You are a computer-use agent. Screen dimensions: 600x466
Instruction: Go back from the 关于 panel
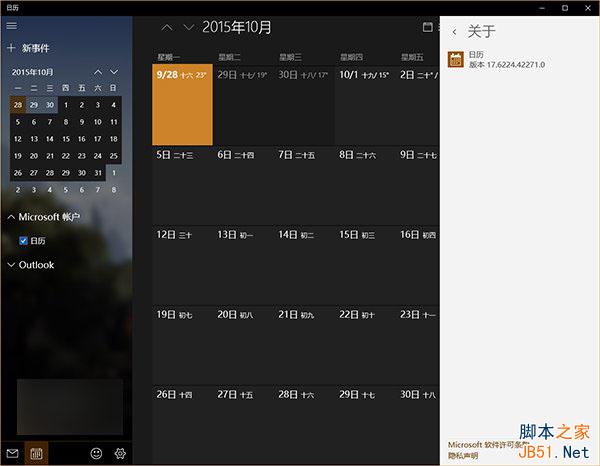tap(454, 32)
